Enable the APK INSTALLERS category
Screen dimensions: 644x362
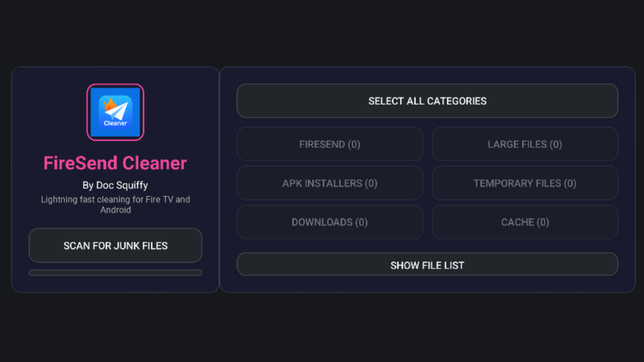pos(330,183)
